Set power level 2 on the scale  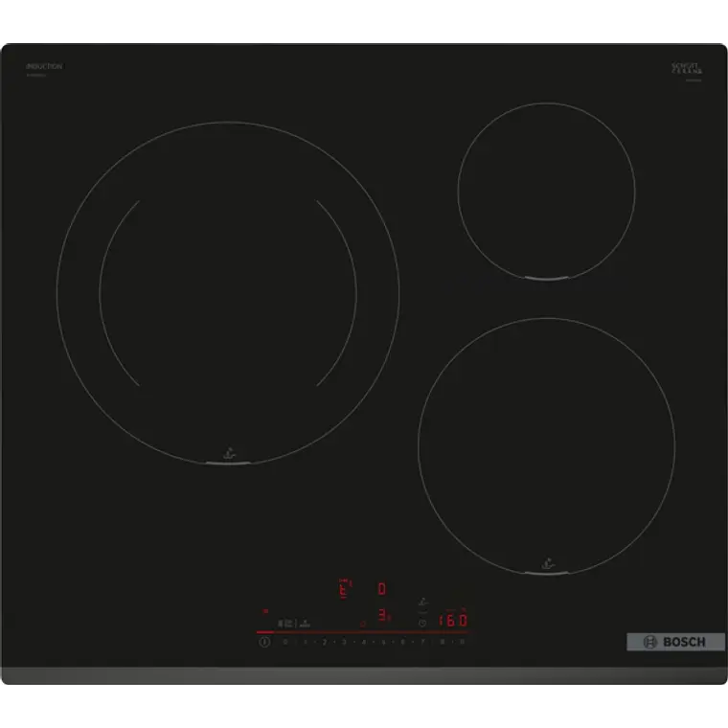pos(324,642)
